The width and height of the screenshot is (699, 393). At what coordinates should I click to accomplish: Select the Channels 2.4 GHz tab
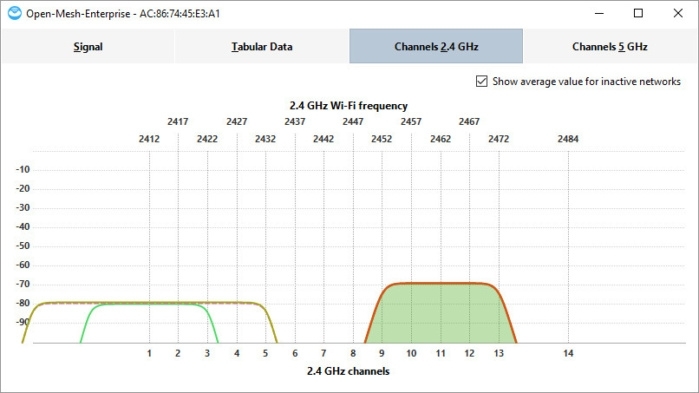pyautogui.click(x=436, y=46)
